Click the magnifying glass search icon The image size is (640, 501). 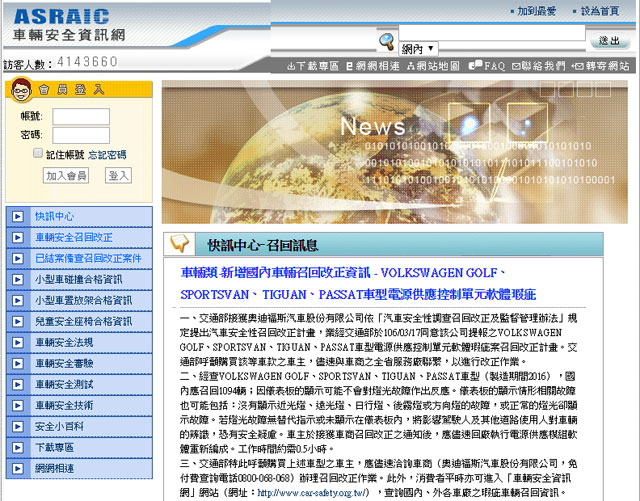[x=387, y=41]
